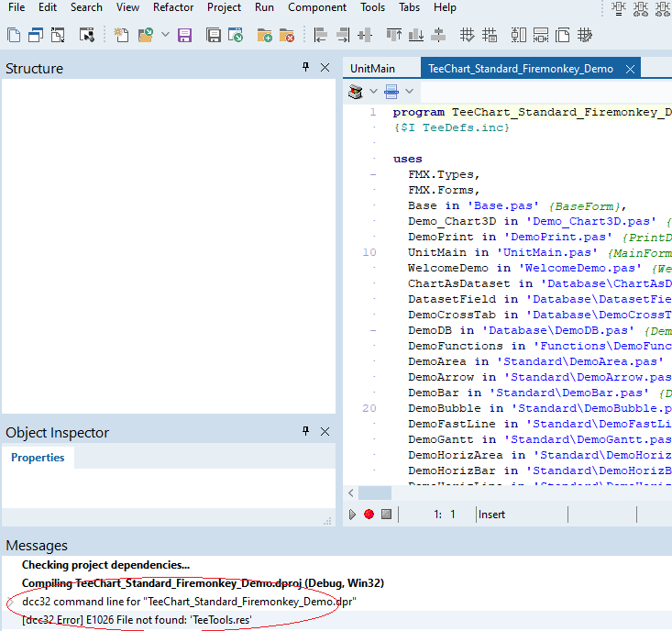Click the Save All stacked floppy icon
This screenshot has width=672, height=631.
click(x=213, y=35)
